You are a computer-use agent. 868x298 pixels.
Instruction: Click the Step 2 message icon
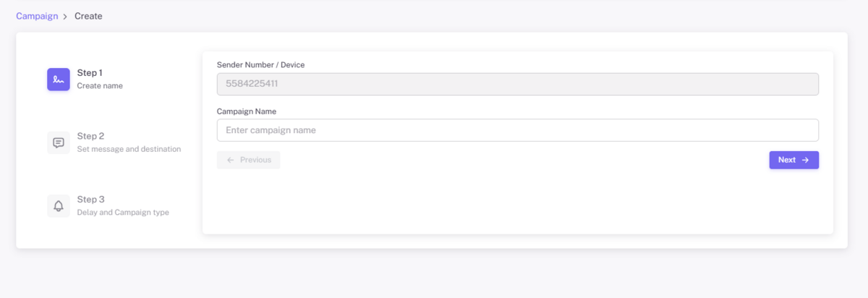coord(59,142)
